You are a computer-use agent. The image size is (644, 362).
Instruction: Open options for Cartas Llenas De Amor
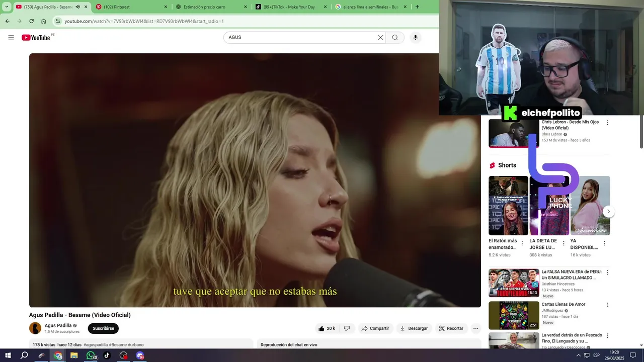[607, 305]
